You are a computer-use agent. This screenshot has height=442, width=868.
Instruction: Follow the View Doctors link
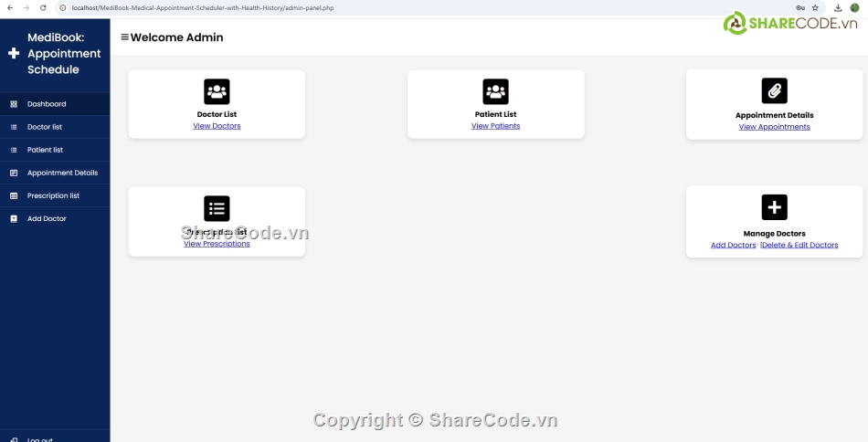pyautogui.click(x=217, y=126)
